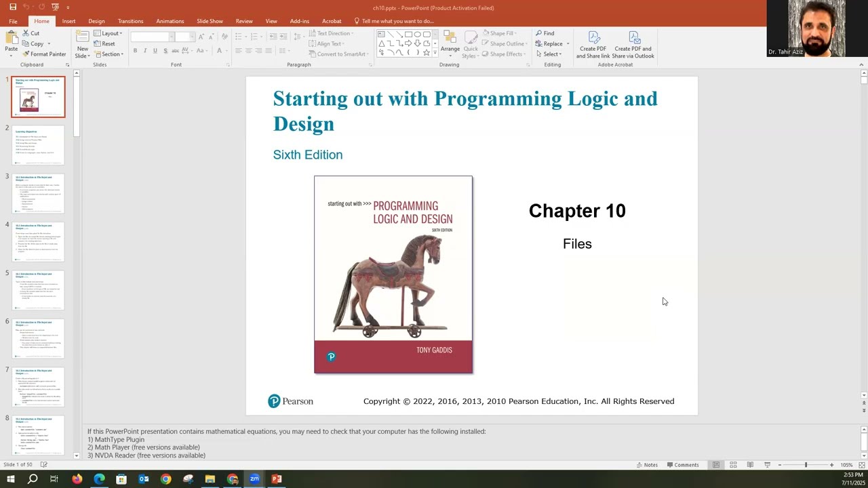Image resolution: width=868 pixels, height=488 pixels.
Task: Select slide 2 thumbnail
Action: (39, 144)
